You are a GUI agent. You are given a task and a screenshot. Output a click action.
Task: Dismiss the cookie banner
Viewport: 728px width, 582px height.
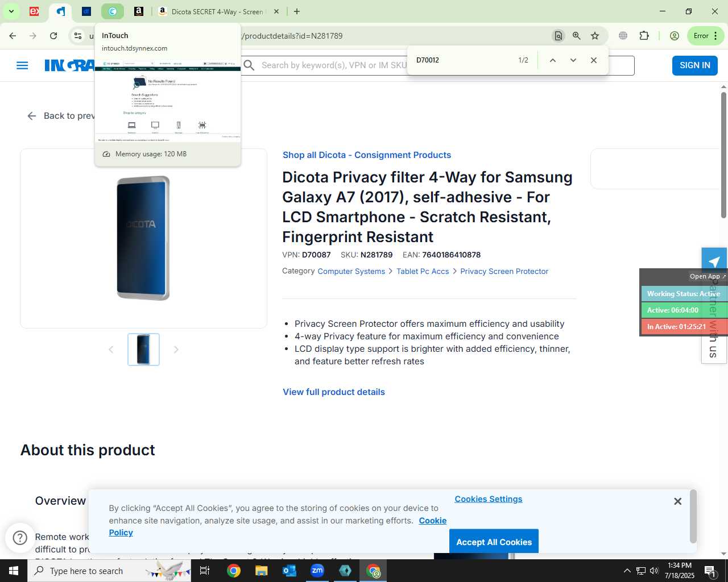[x=677, y=501]
